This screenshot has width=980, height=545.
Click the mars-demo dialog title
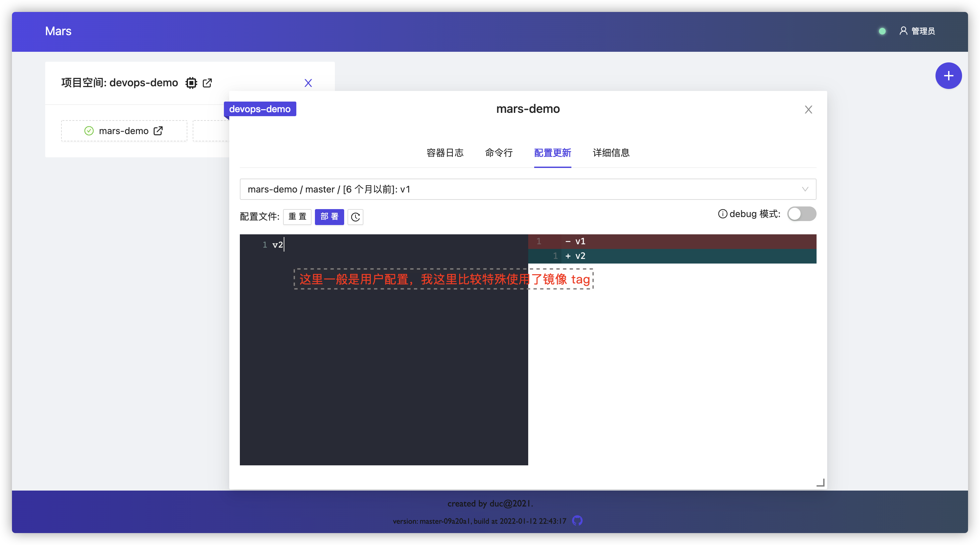[528, 109]
